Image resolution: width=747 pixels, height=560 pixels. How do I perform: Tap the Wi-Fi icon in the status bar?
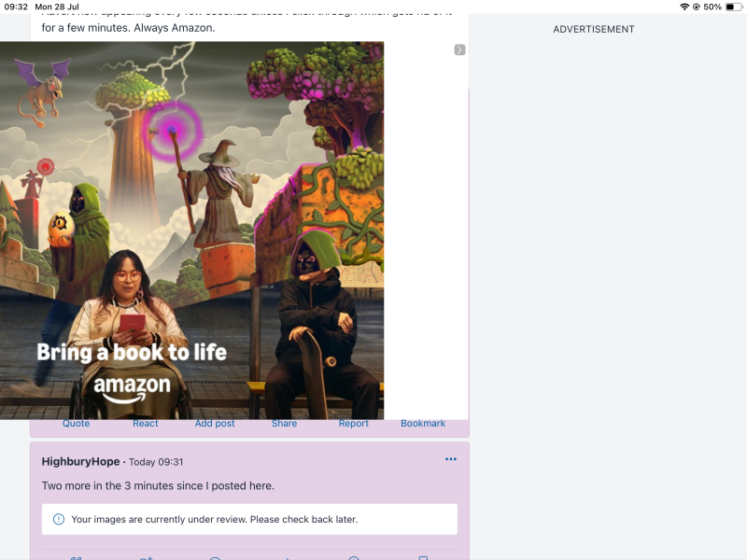tap(683, 6)
